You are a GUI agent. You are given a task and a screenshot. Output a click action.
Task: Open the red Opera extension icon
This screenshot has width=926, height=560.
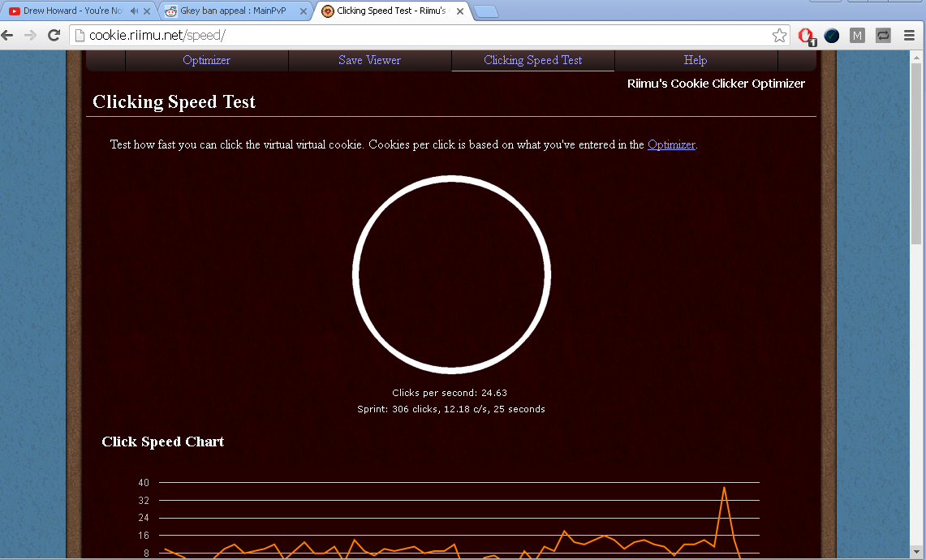[x=806, y=36]
